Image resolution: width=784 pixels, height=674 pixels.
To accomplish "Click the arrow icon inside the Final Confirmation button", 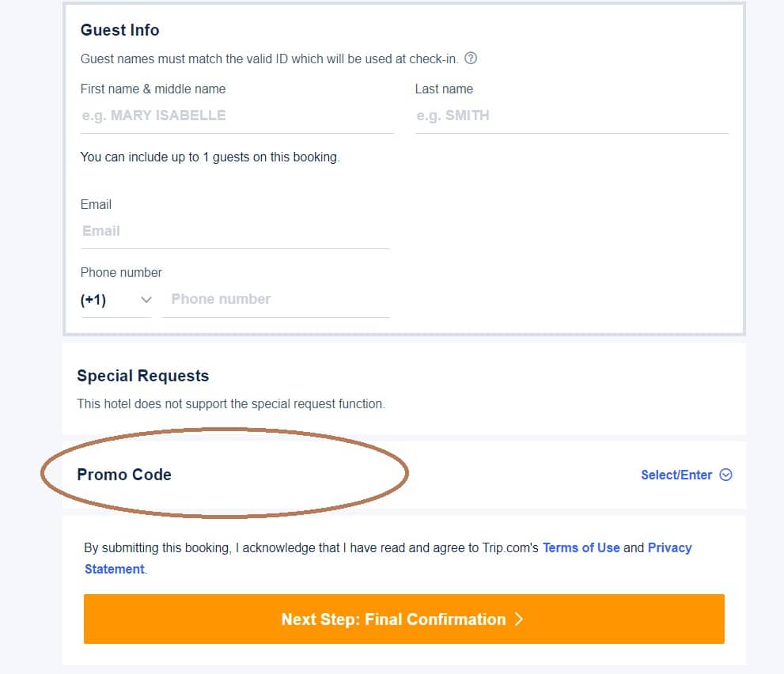I will [519, 619].
